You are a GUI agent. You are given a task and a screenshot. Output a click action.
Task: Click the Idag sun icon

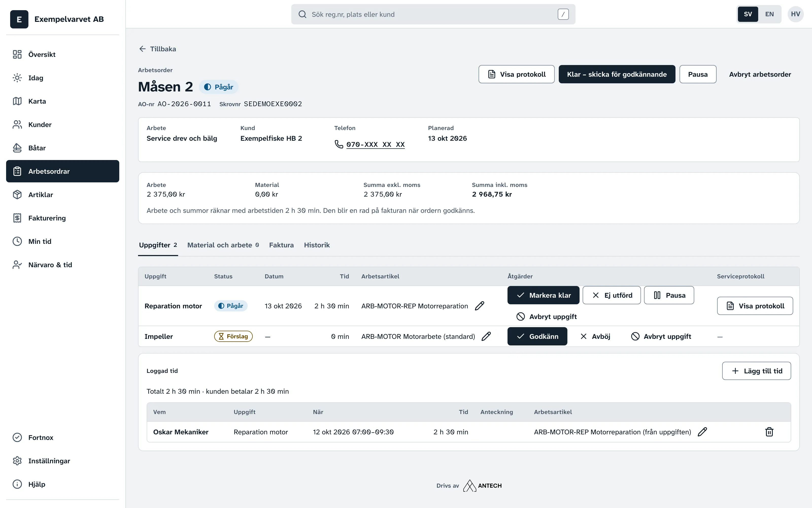(x=17, y=78)
